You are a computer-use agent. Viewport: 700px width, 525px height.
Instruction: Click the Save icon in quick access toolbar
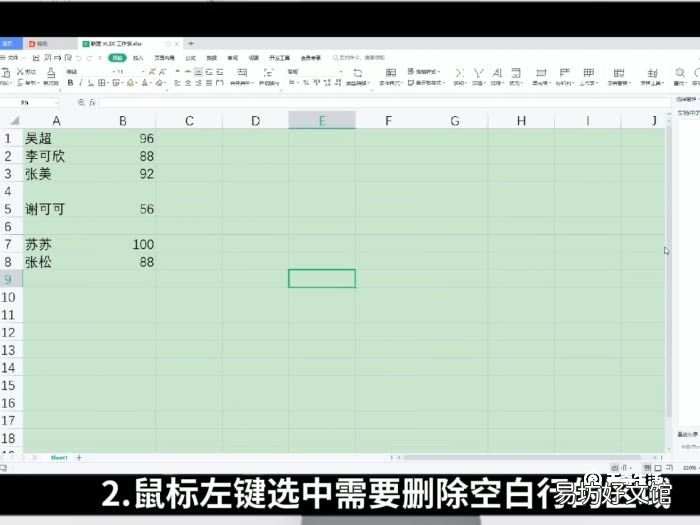(x=36, y=58)
